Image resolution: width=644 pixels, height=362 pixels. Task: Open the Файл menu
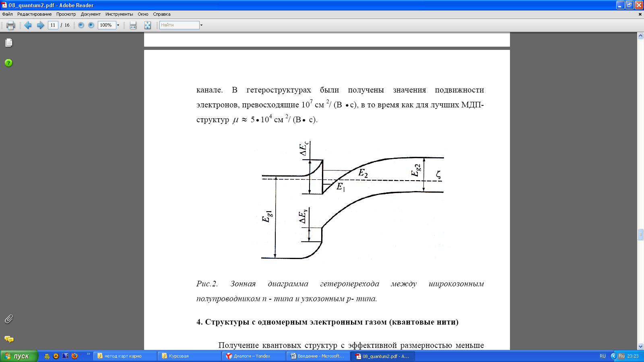pos(7,14)
